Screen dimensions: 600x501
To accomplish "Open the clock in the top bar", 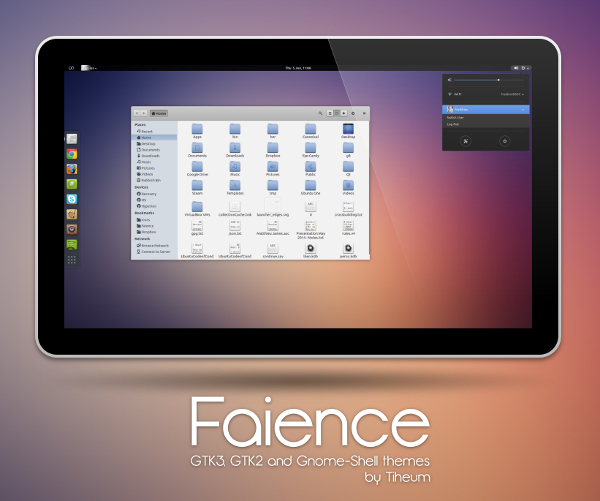I will click(x=298, y=68).
